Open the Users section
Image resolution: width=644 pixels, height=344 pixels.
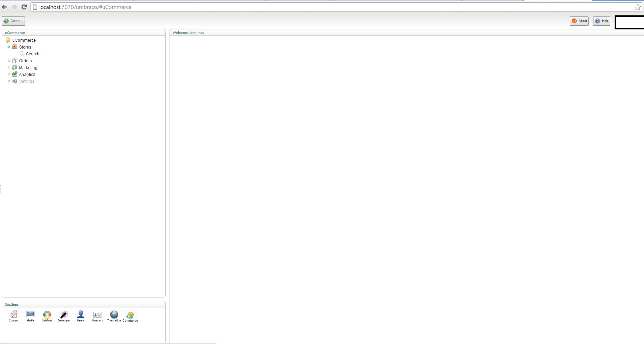[x=81, y=316]
